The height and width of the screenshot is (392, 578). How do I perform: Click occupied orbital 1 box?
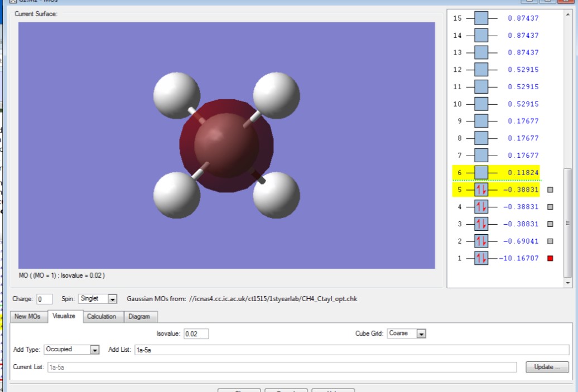click(x=481, y=259)
